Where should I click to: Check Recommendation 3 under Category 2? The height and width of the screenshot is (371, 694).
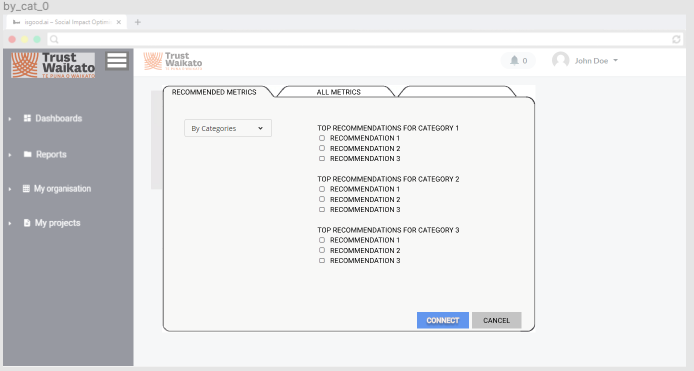[x=322, y=209]
